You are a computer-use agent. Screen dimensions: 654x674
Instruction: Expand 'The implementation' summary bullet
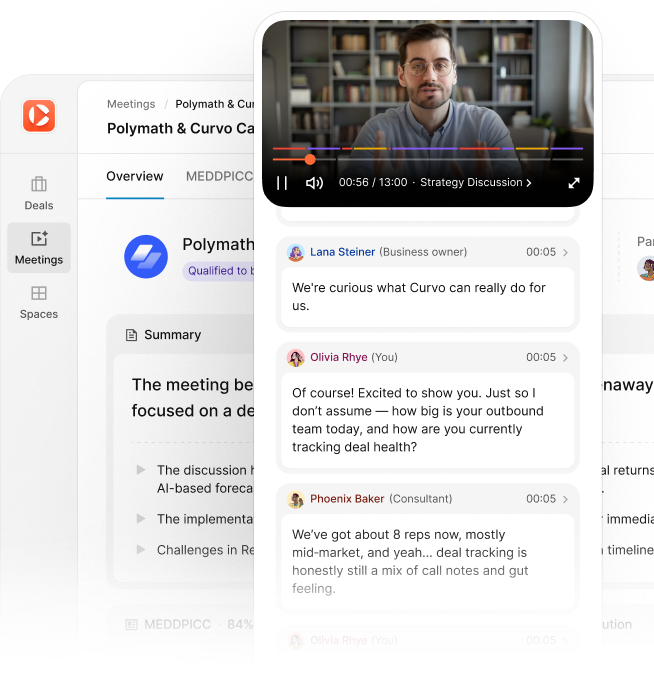[x=141, y=518]
